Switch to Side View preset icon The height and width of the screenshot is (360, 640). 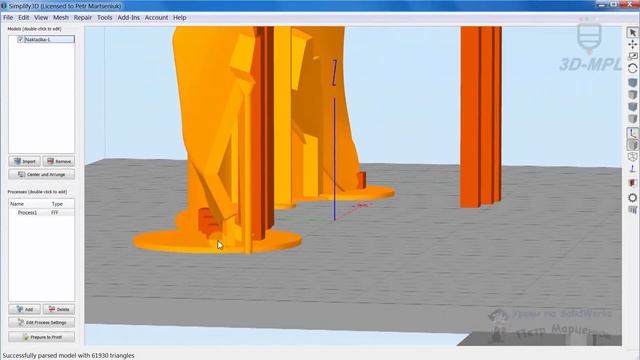[x=632, y=118]
